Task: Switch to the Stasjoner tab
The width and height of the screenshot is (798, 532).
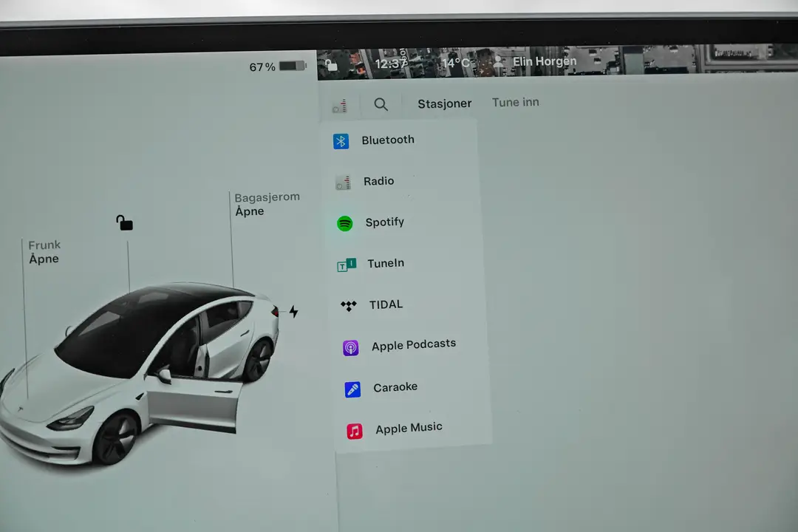Action: tap(444, 103)
